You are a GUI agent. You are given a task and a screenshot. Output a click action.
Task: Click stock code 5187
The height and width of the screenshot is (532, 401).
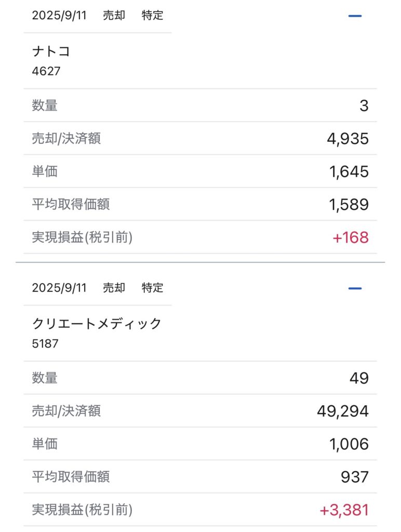pyautogui.click(x=45, y=344)
